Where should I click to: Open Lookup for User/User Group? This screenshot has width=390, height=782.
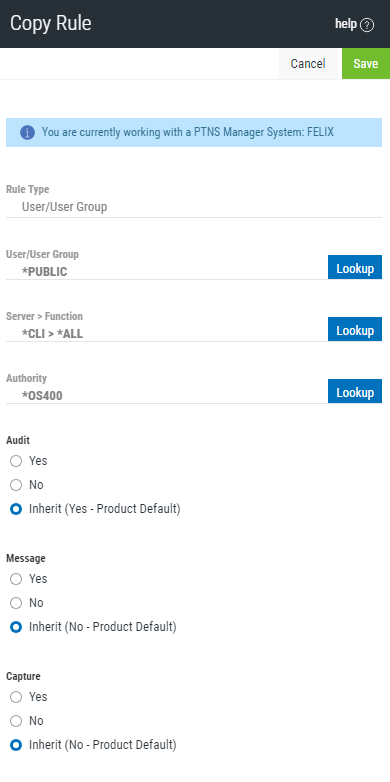pos(355,268)
